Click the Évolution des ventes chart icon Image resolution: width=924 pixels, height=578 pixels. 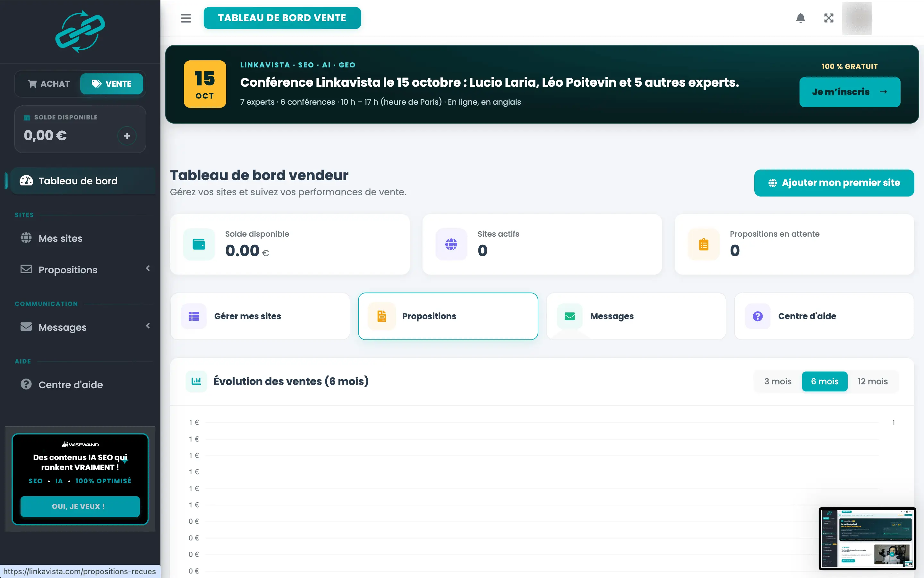tap(196, 381)
